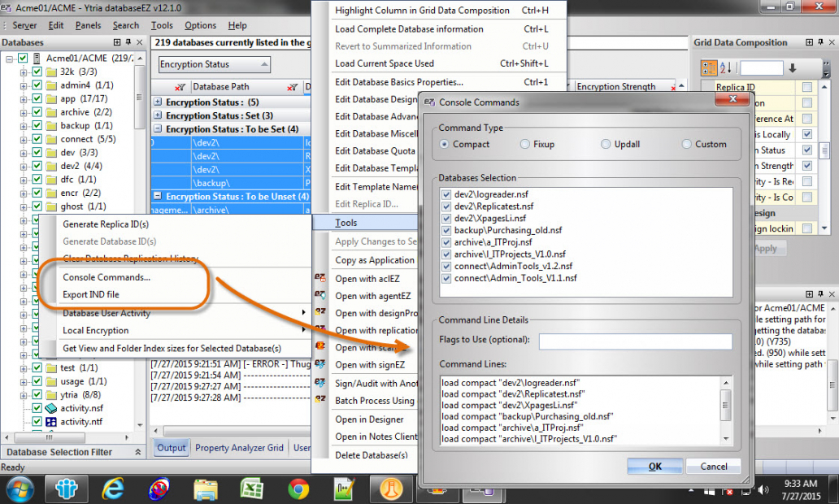The height and width of the screenshot is (504, 839).
Task: Click the icon beside Batch Process Using
Action: tap(320, 400)
